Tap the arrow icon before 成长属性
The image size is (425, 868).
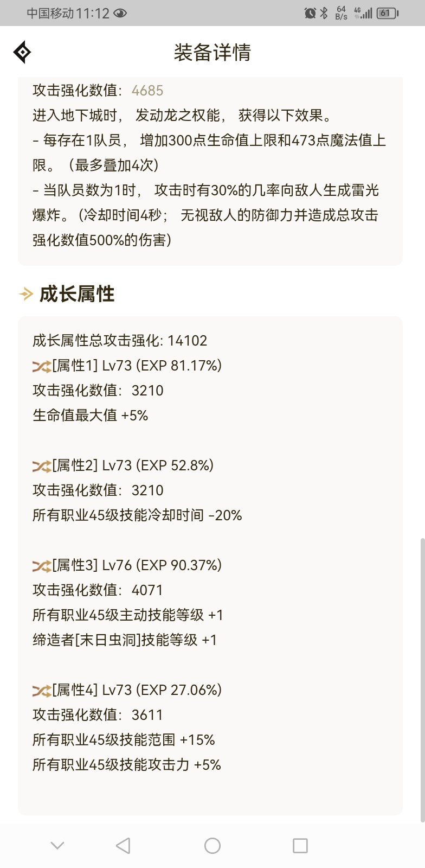tap(26, 294)
